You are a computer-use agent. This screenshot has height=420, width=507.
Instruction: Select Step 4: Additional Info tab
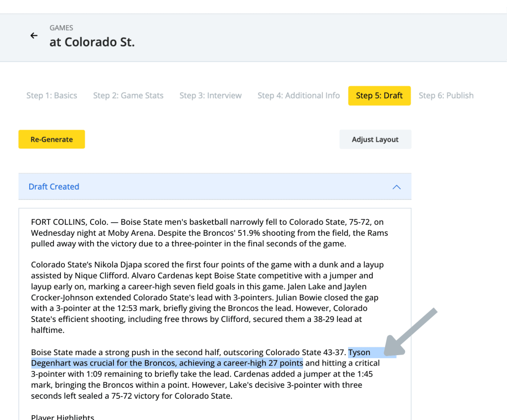pos(299,96)
